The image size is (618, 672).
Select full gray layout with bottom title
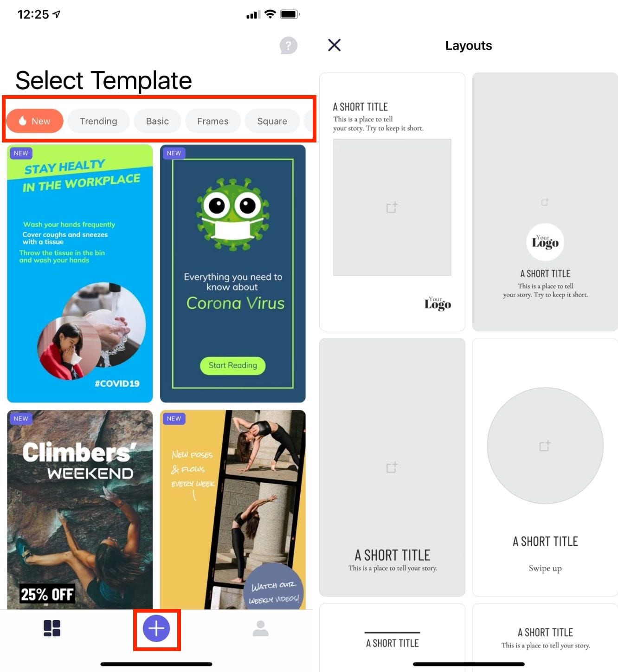(392, 467)
